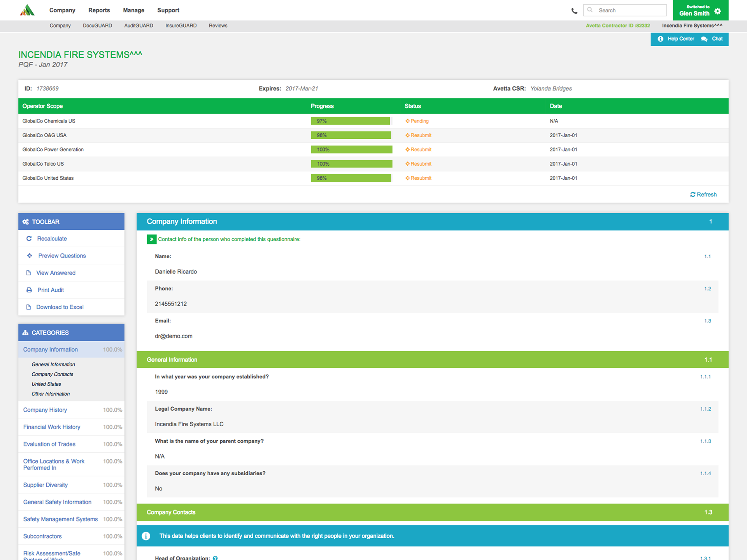Open Evaluation of Trades category

click(71, 444)
